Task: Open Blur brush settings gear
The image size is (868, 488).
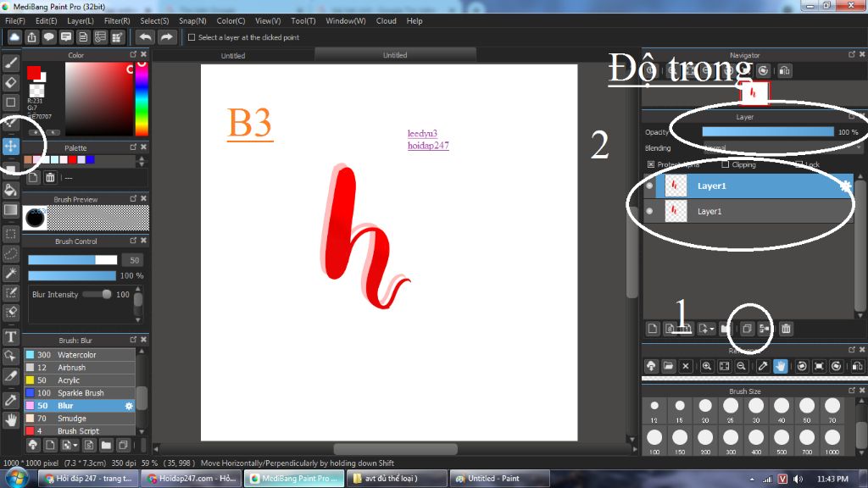Action: (x=129, y=406)
